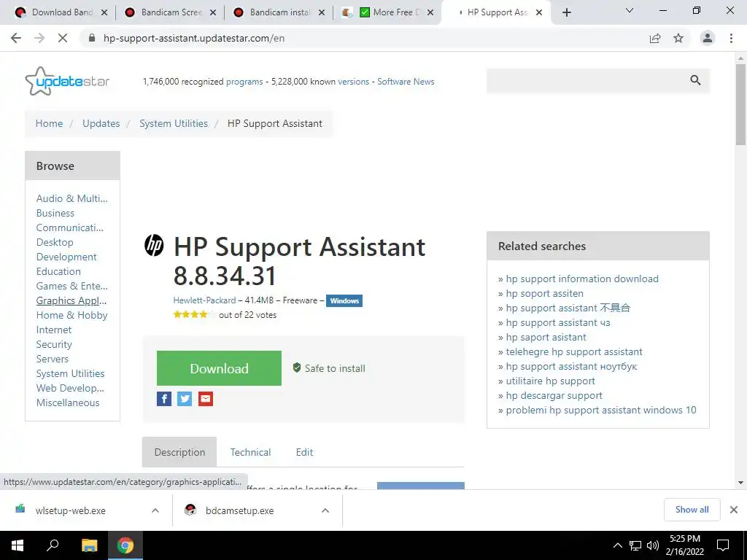
Task: Open the Hewlett-Packard publisher link
Action: [204, 300]
